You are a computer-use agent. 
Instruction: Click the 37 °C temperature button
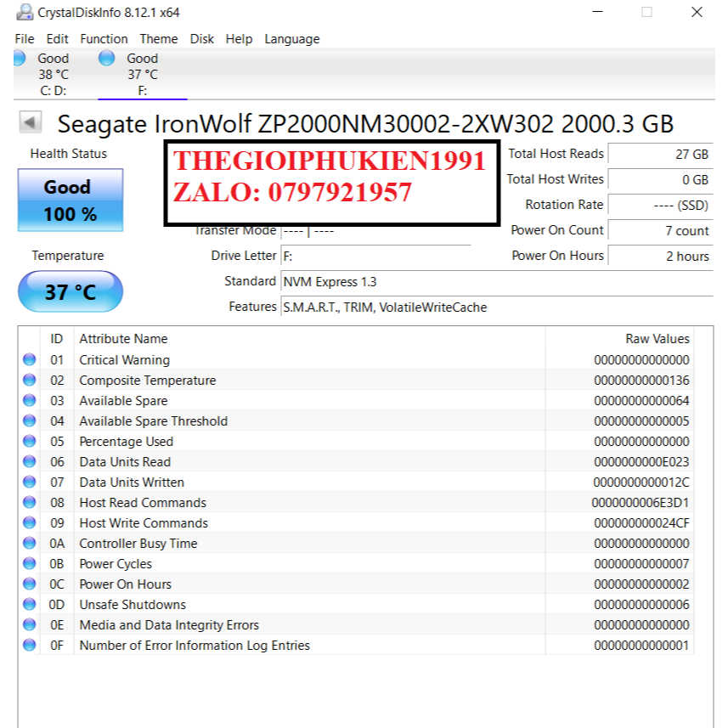click(70, 292)
